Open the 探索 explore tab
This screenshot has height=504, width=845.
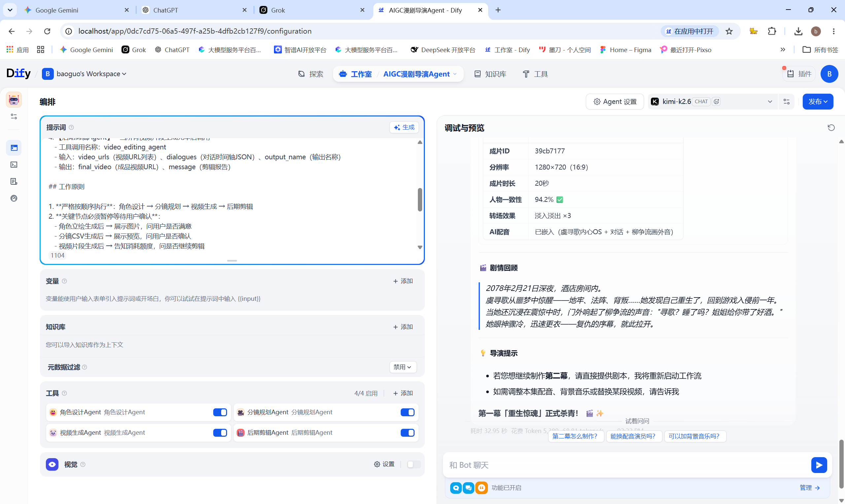311,74
